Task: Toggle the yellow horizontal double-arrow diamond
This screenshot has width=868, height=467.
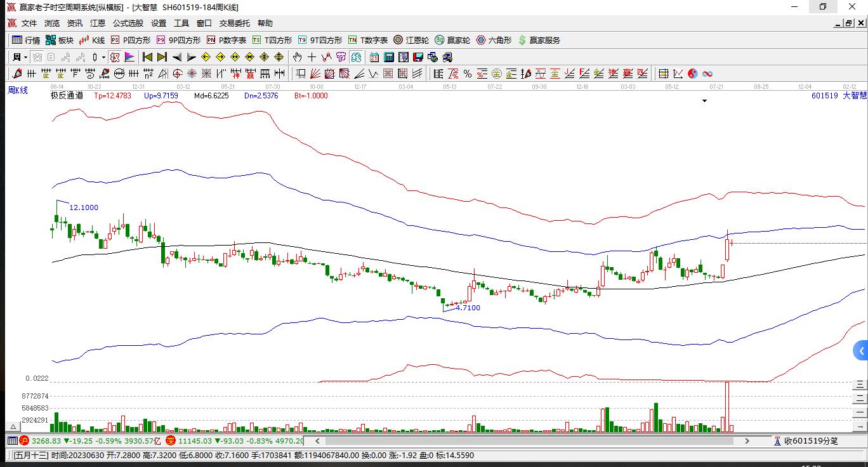Action: point(235,57)
